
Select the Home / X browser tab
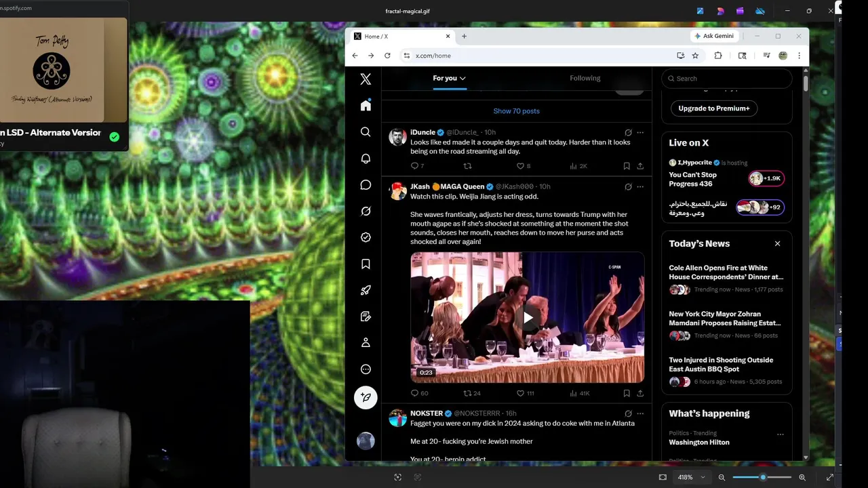[401, 37]
